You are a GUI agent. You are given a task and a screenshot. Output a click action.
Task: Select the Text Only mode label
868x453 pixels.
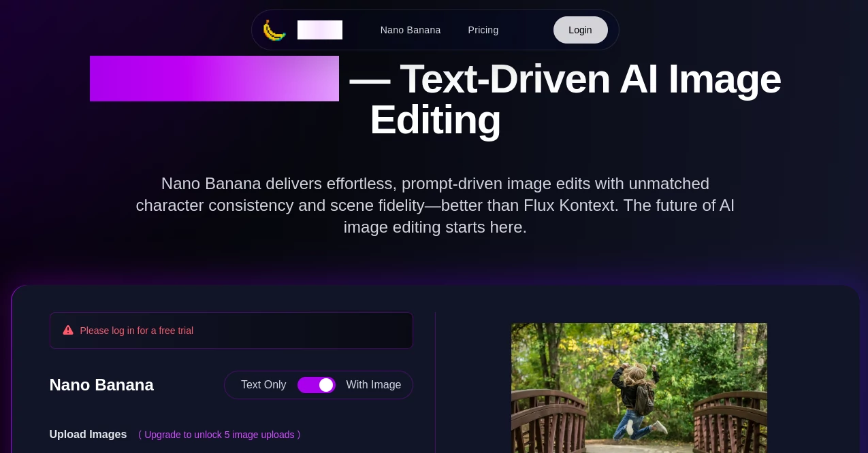point(263,385)
